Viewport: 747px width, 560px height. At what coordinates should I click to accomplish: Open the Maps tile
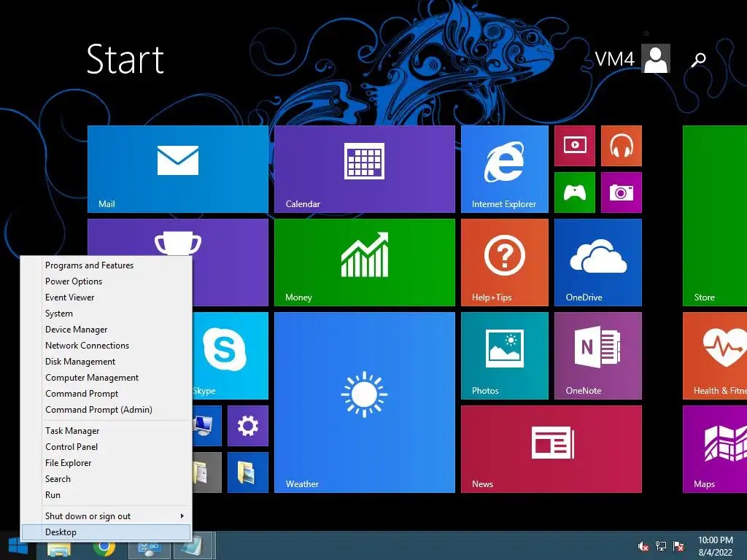point(715,449)
